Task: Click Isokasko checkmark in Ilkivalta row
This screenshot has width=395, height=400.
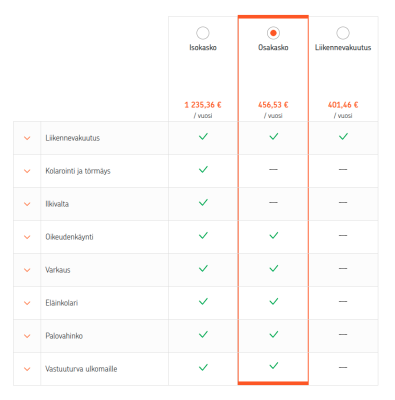Action: point(203,202)
